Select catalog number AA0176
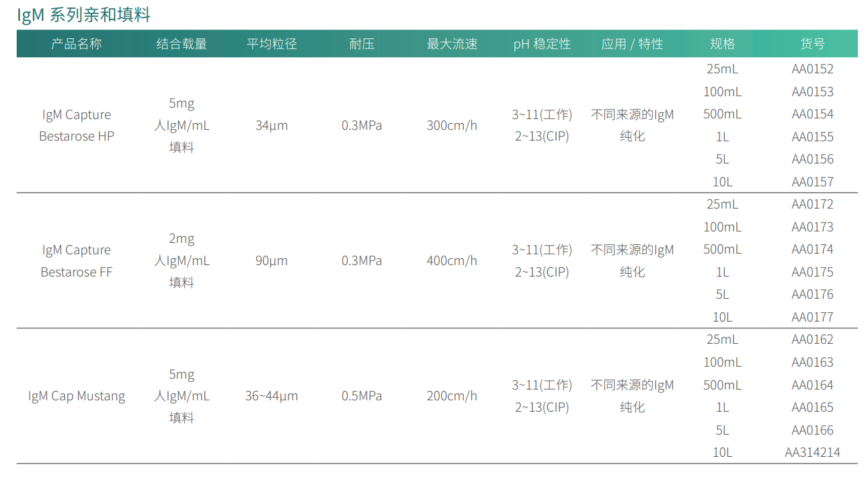868x477 pixels. point(812,294)
